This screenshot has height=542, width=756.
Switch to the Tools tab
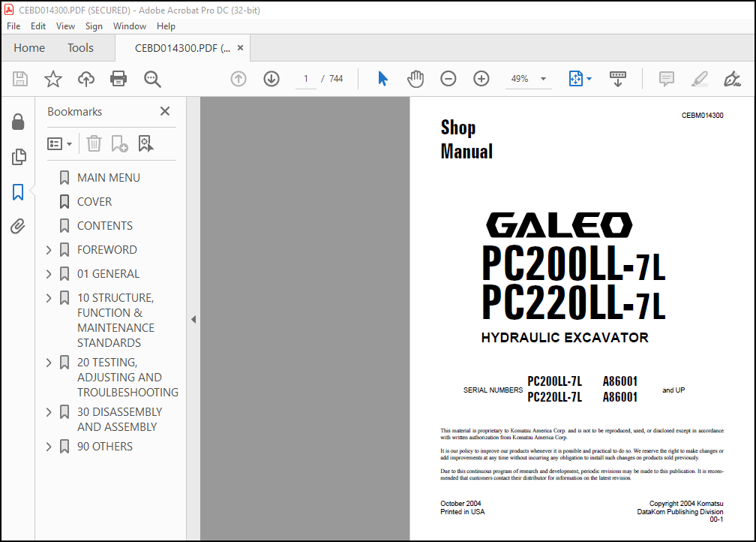coord(80,48)
